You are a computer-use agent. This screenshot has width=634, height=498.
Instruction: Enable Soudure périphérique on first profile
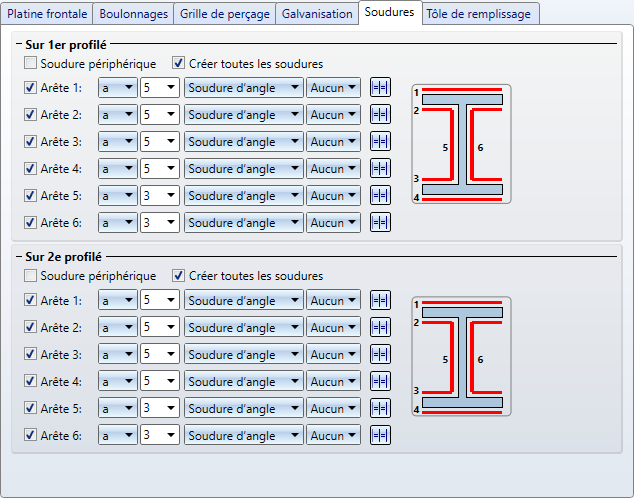pyautogui.click(x=31, y=64)
